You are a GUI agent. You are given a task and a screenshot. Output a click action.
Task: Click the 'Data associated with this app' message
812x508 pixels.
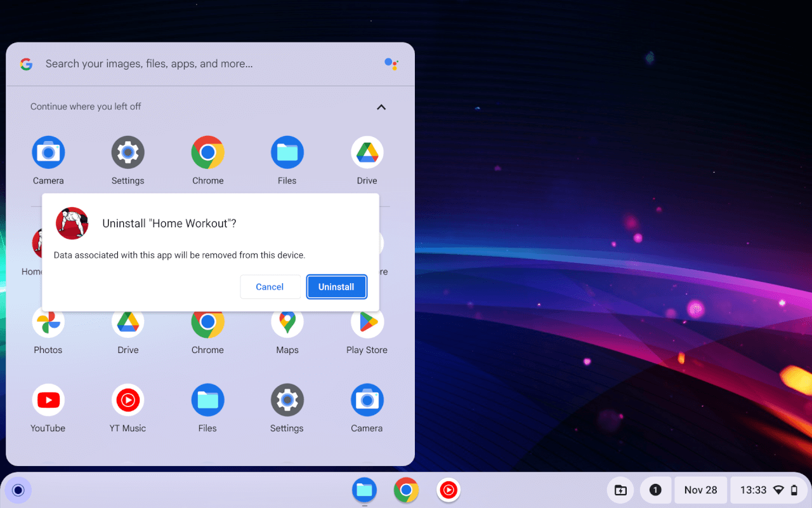coord(180,255)
